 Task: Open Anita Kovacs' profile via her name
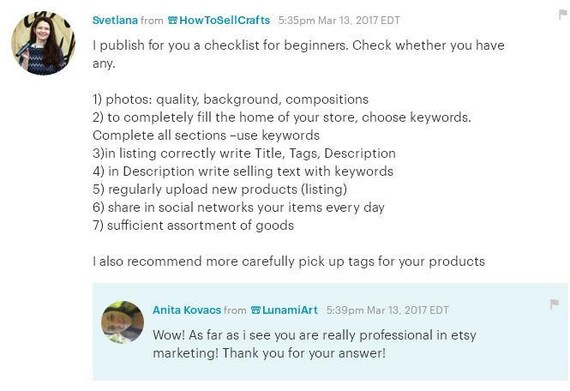187,310
